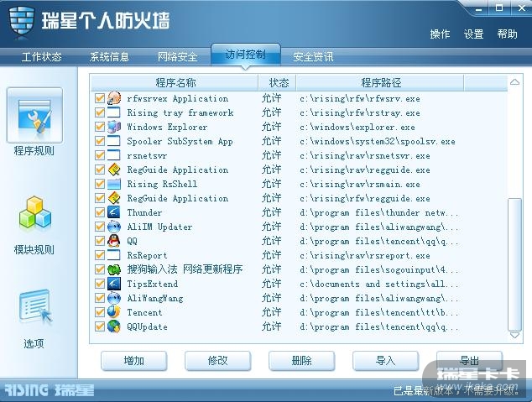Image resolution: width=532 pixels, height=402 pixels.
Task: Select the 搜狗输入法 网络更新程序 entry name
Action: click(x=185, y=269)
